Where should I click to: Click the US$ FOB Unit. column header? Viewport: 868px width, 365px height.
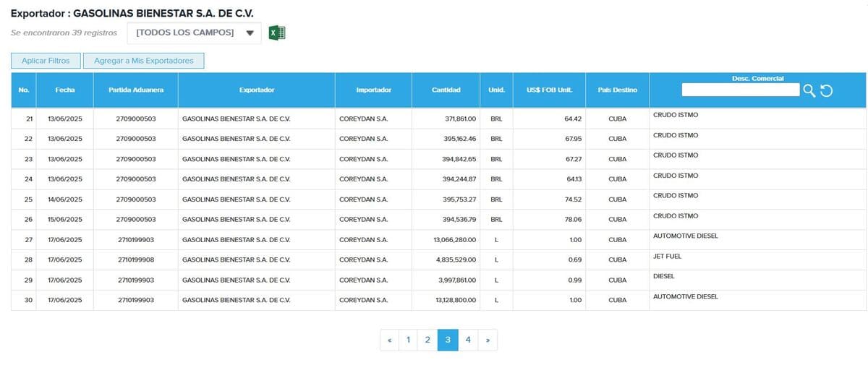pos(550,90)
